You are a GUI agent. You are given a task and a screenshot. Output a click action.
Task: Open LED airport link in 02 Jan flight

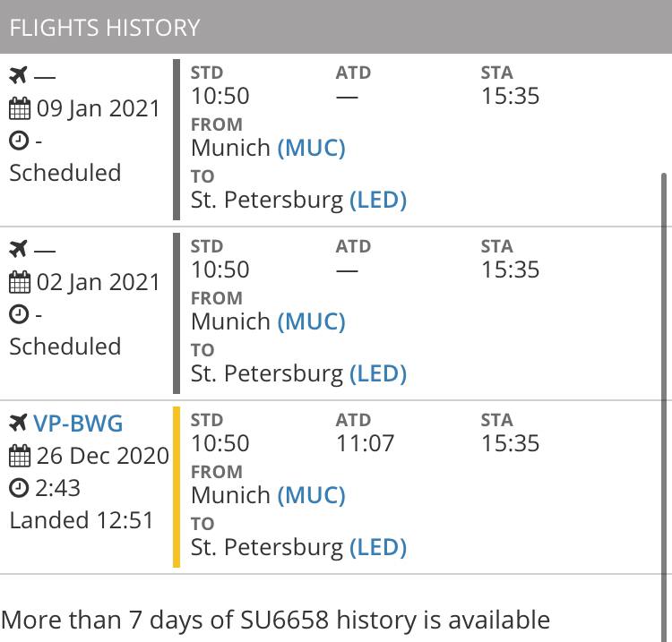coord(378,373)
